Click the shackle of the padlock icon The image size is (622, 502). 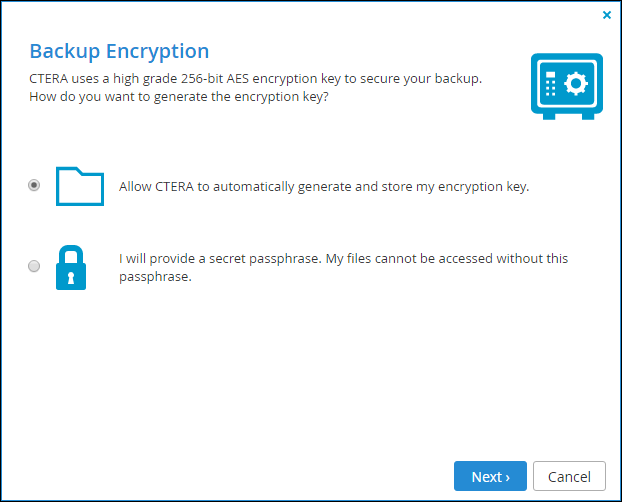point(71,255)
